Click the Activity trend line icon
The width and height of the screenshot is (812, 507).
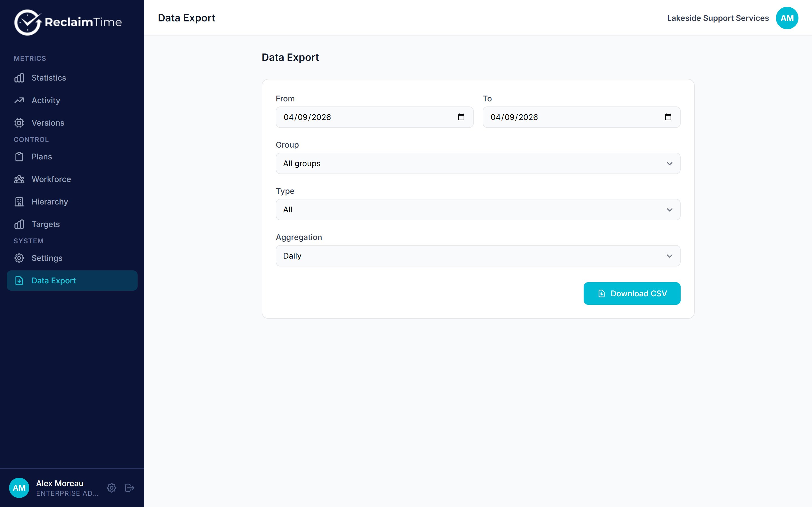coord(19,100)
